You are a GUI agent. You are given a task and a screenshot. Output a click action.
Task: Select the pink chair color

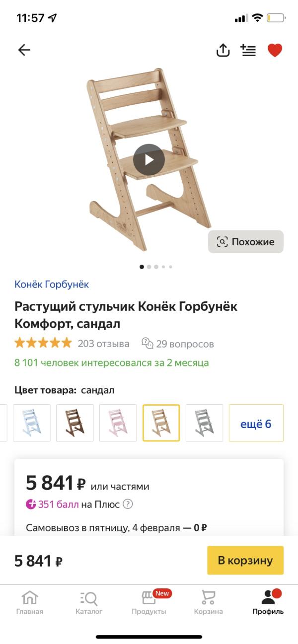(x=118, y=423)
